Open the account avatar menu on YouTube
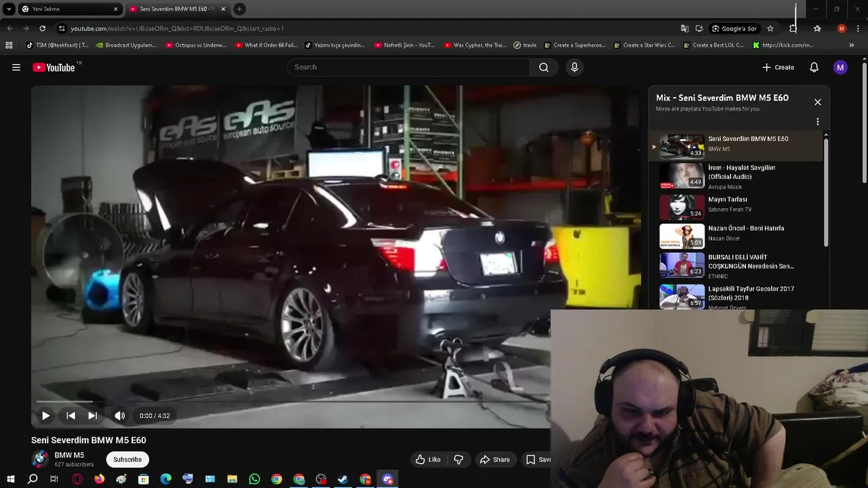The width and height of the screenshot is (868, 488). 840,67
